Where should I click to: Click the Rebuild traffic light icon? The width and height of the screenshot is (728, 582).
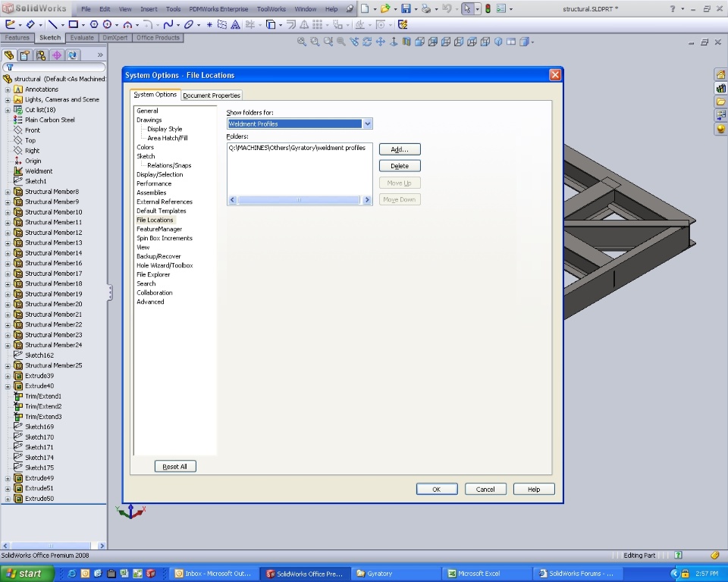488,9
